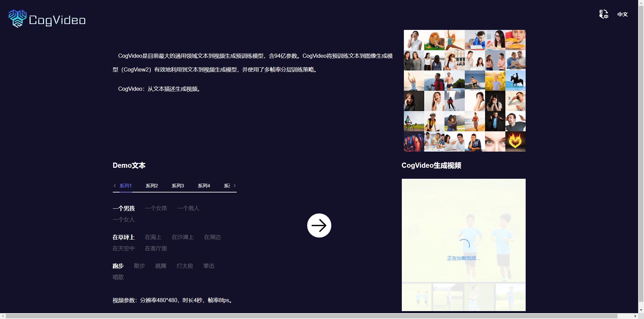Click the lion picture in the image grid

pos(434,40)
